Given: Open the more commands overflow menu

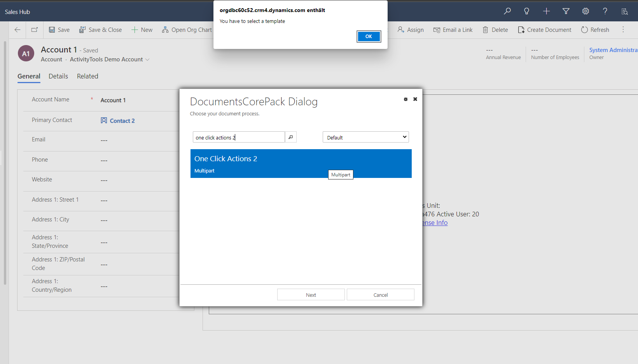Looking at the screenshot, I should point(623,30).
